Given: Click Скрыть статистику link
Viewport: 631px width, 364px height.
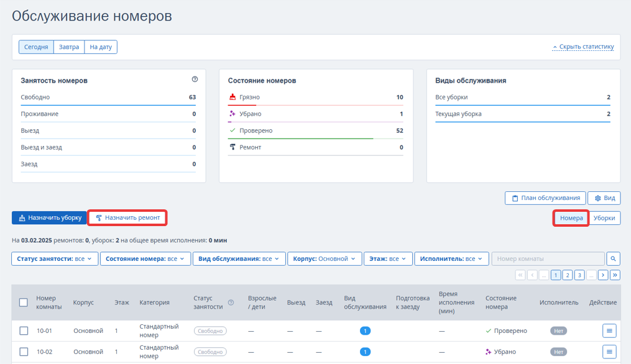Looking at the screenshot, I should pyautogui.click(x=583, y=47).
